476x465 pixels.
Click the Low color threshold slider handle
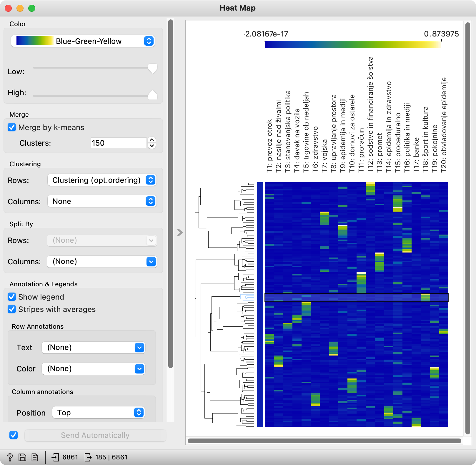[152, 69]
